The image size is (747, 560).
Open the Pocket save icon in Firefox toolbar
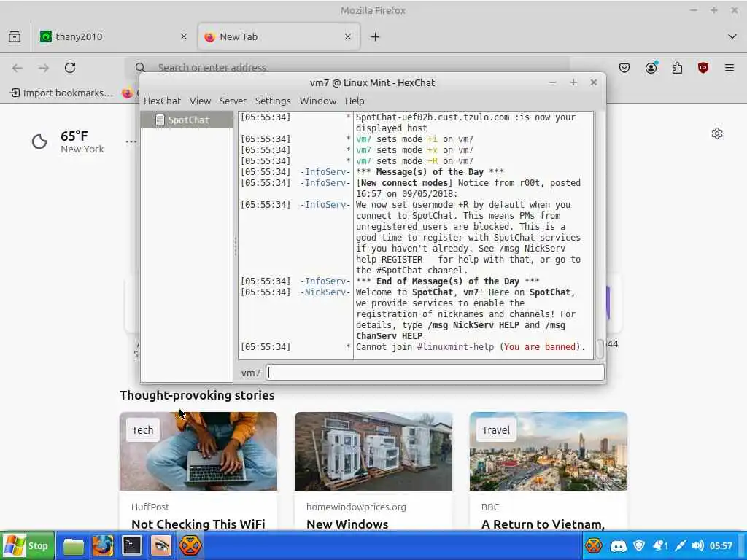pyautogui.click(x=624, y=68)
